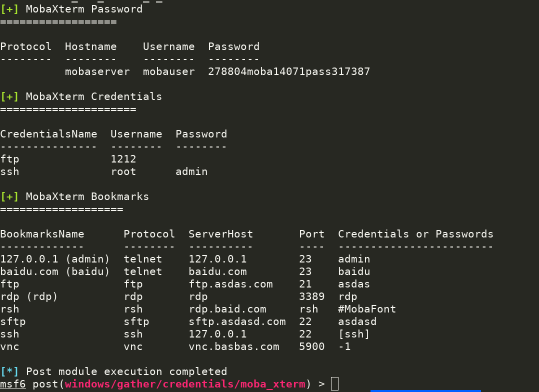Click the mobaserver hostname entry
Viewport: 539px width, 392px height.
pos(97,71)
